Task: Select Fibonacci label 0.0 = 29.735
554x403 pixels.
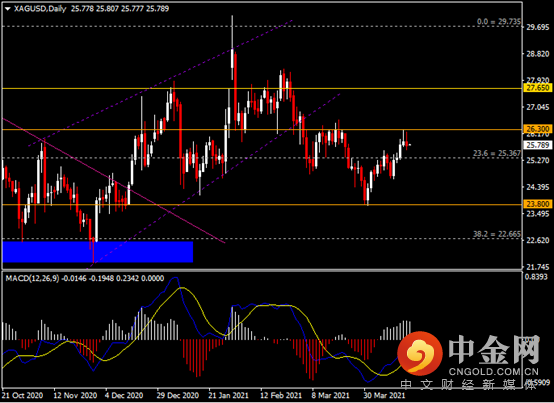Action: coord(499,22)
